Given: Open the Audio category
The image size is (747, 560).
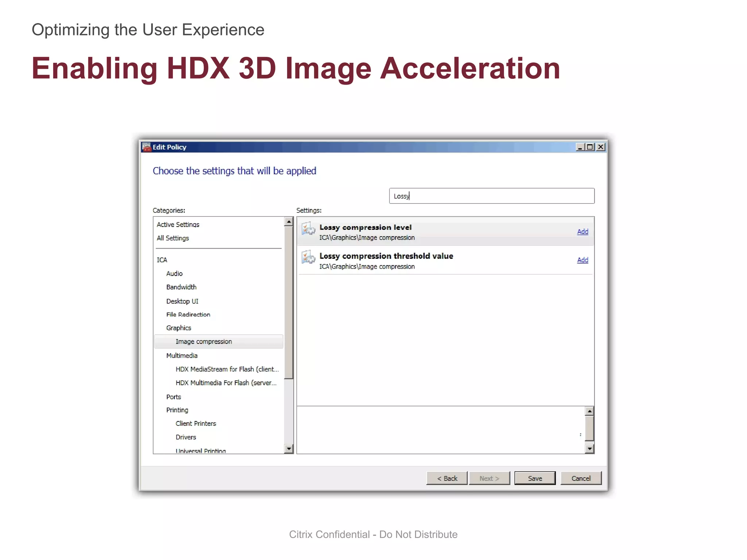Looking at the screenshot, I should (174, 273).
